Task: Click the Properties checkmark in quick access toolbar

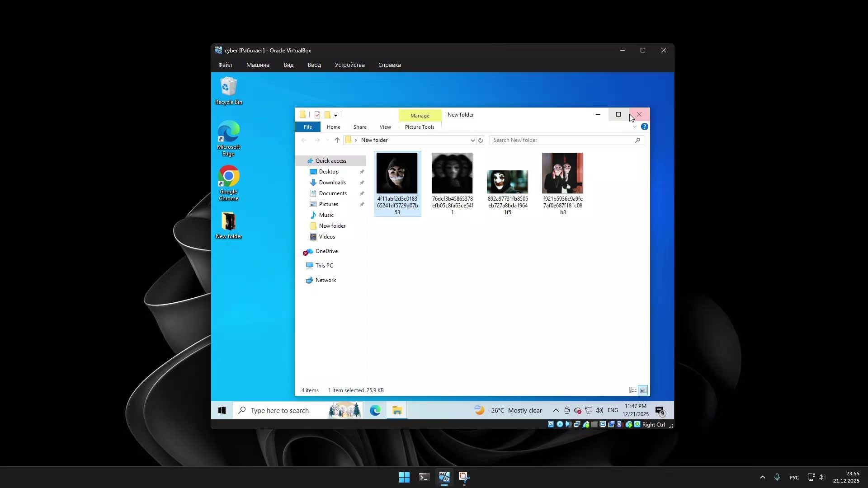Action: tap(317, 115)
